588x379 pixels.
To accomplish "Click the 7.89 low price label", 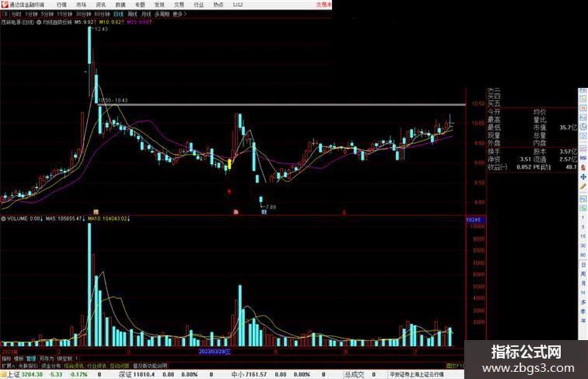I will (271, 207).
